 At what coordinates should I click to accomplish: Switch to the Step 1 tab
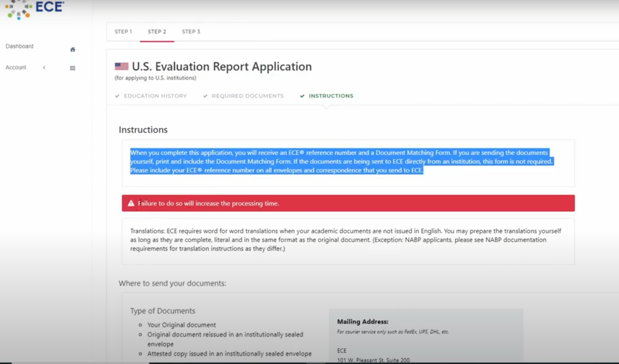click(123, 32)
